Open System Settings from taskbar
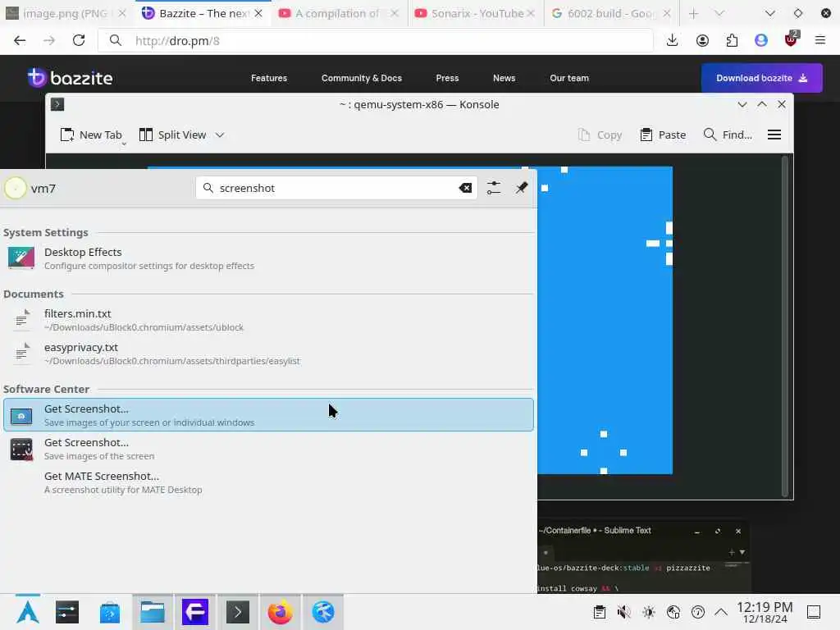 pyautogui.click(x=67, y=612)
